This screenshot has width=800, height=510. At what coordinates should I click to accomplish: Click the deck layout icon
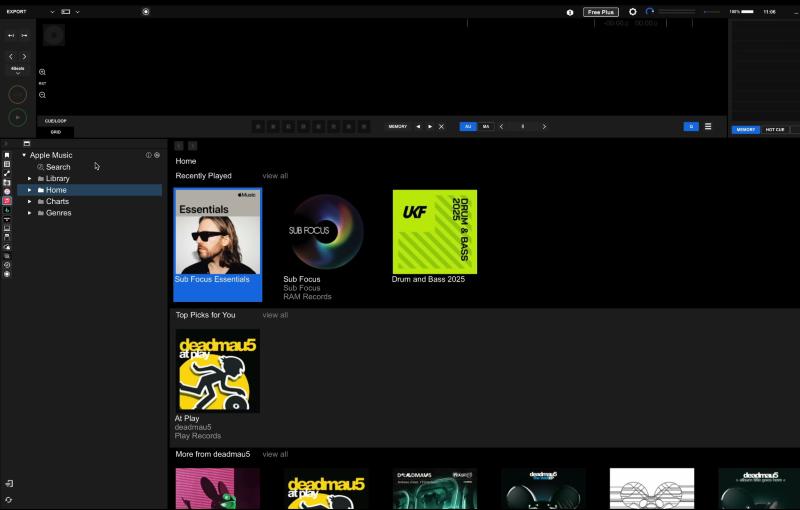click(66, 12)
